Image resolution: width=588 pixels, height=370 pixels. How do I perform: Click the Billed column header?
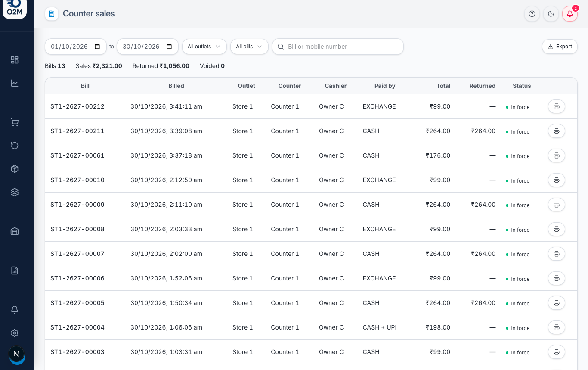[176, 86]
